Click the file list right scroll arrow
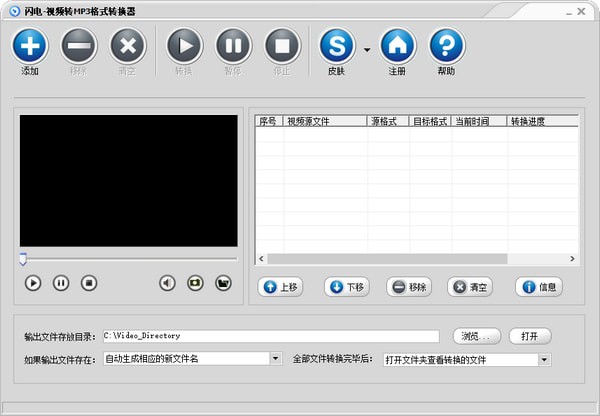 point(572,259)
